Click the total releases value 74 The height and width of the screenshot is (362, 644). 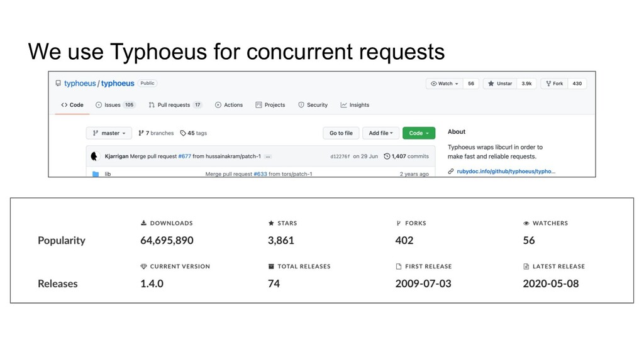274,283
